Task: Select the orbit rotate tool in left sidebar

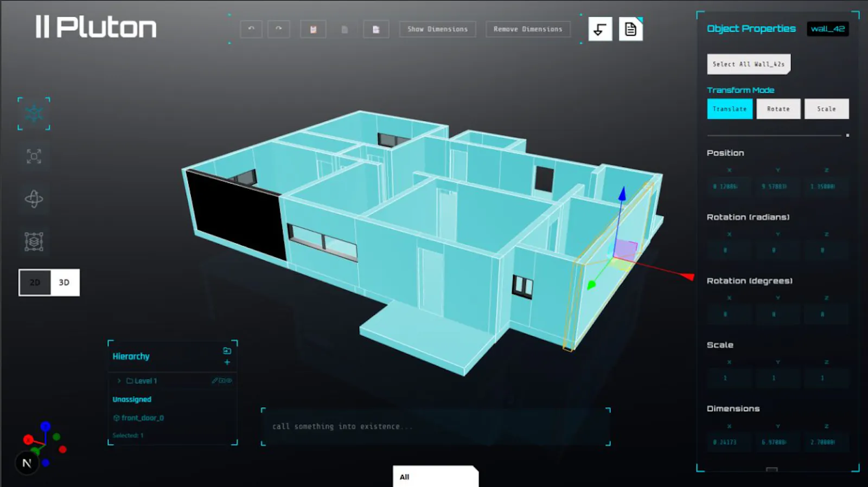Action: (34, 198)
